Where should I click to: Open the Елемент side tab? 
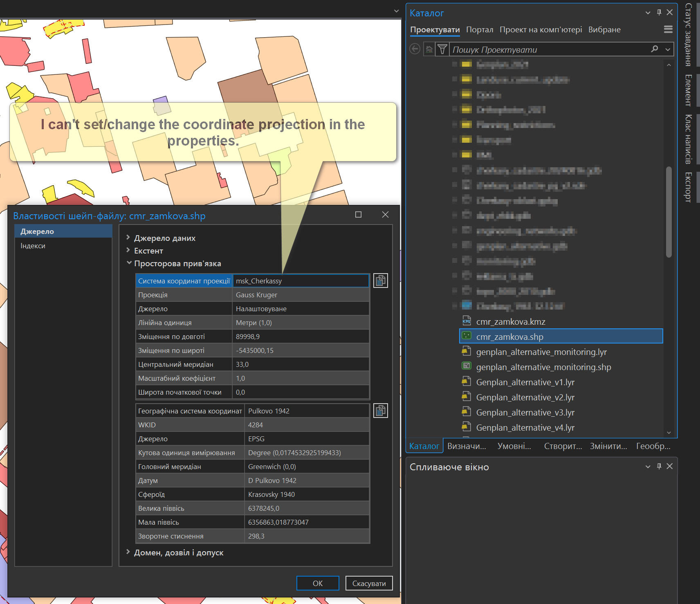(689, 90)
